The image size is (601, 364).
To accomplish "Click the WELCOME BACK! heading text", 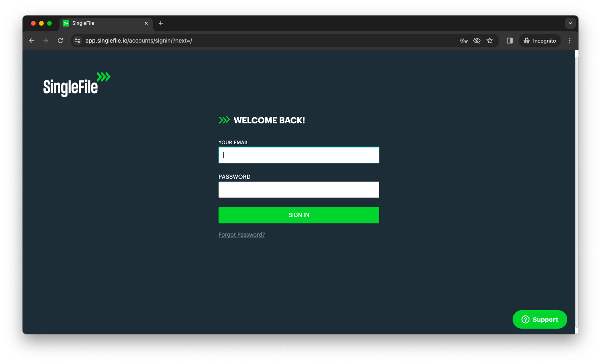I will pyautogui.click(x=269, y=121).
